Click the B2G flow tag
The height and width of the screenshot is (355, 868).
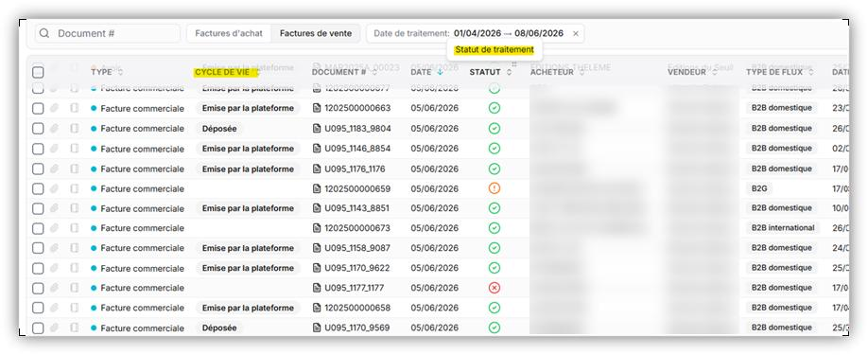click(758, 188)
